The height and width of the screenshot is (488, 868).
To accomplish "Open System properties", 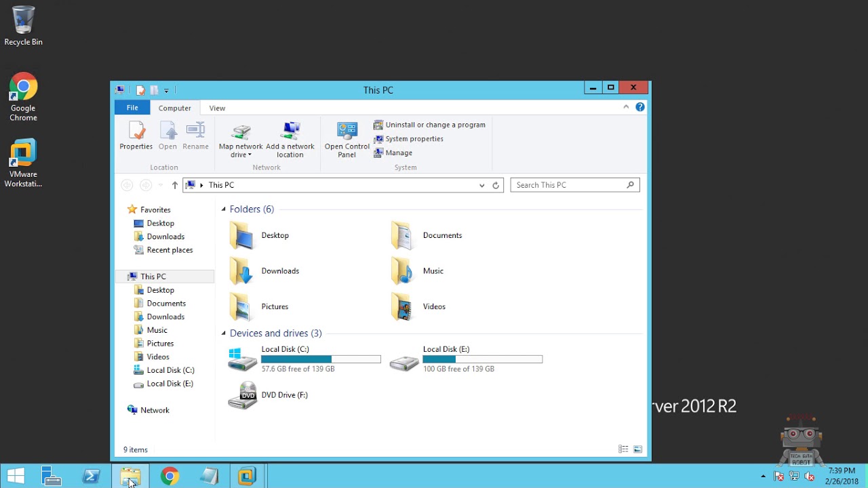I will 408,139.
